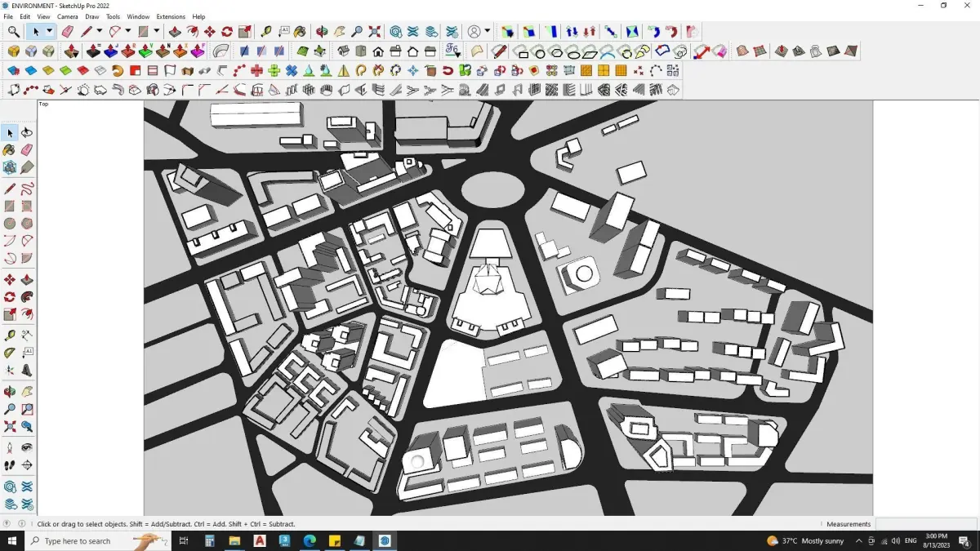Image resolution: width=980 pixels, height=551 pixels.
Task: Open the Line tool dropdown arrow
Action: click(99, 32)
